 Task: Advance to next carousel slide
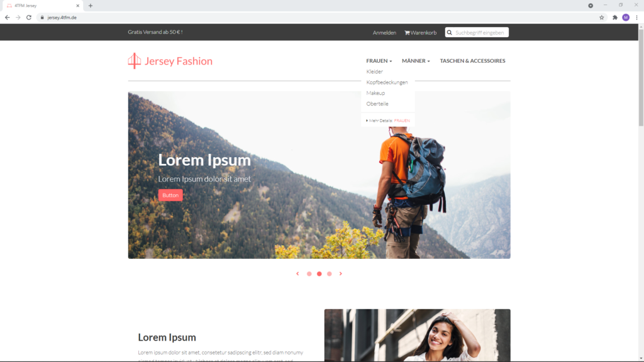[x=341, y=274]
